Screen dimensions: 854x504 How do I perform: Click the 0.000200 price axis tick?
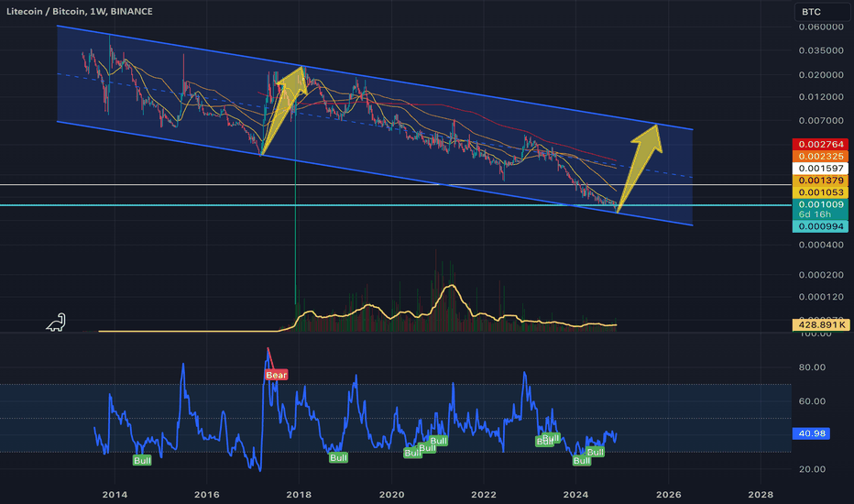tap(821, 275)
